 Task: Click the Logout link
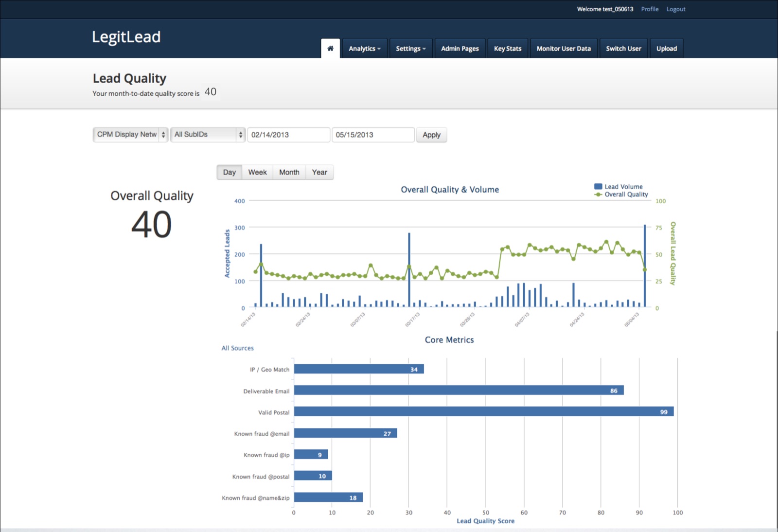click(x=676, y=9)
